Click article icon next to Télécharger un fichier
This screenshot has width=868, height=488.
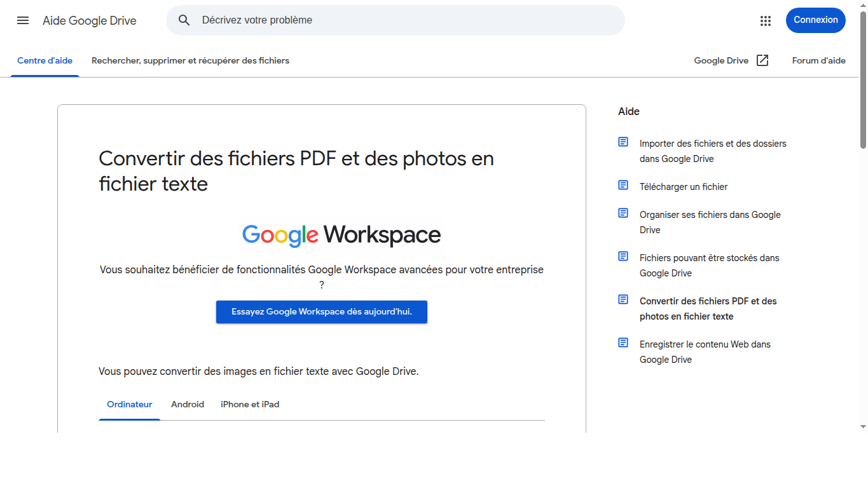tap(623, 185)
